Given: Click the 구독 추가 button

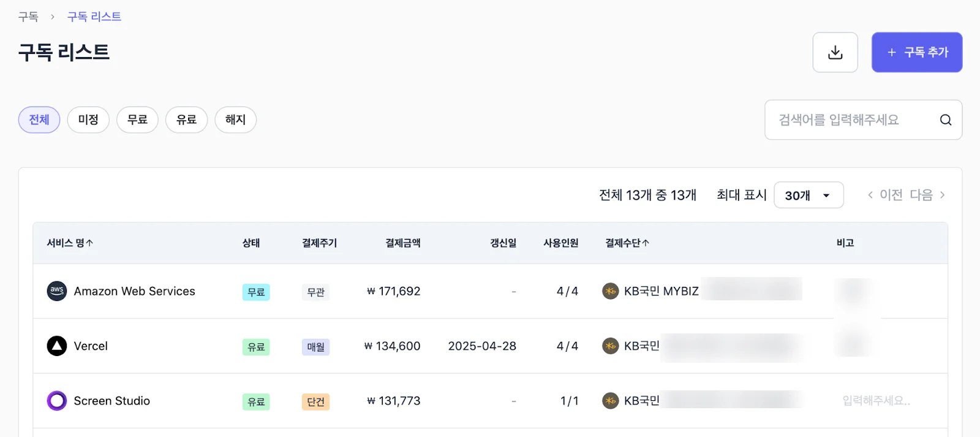Looking at the screenshot, I should tap(916, 52).
